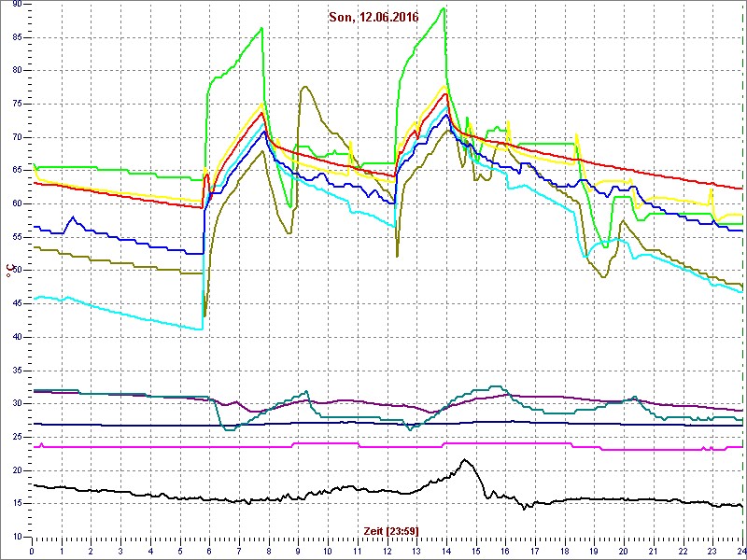Click the '65' temperature axis label
Viewport: 747px width, 560px height.
(x=17, y=171)
